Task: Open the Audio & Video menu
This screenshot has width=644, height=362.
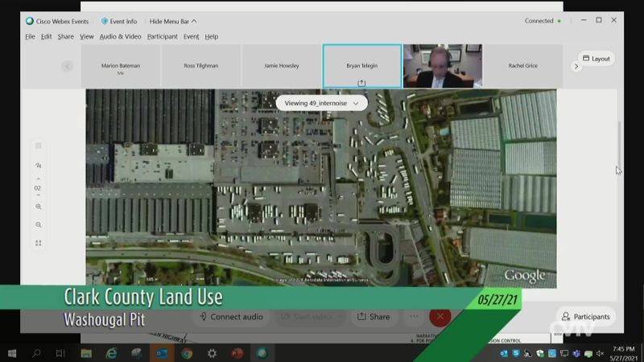Action: tap(120, 36)
